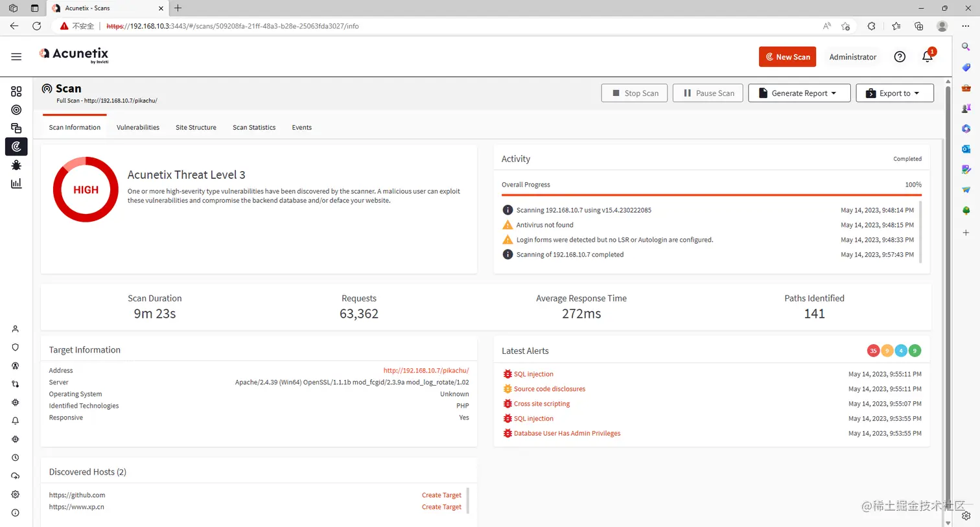Click the browser address bar URL
This screenshot has width=980, height=527.
233,26
